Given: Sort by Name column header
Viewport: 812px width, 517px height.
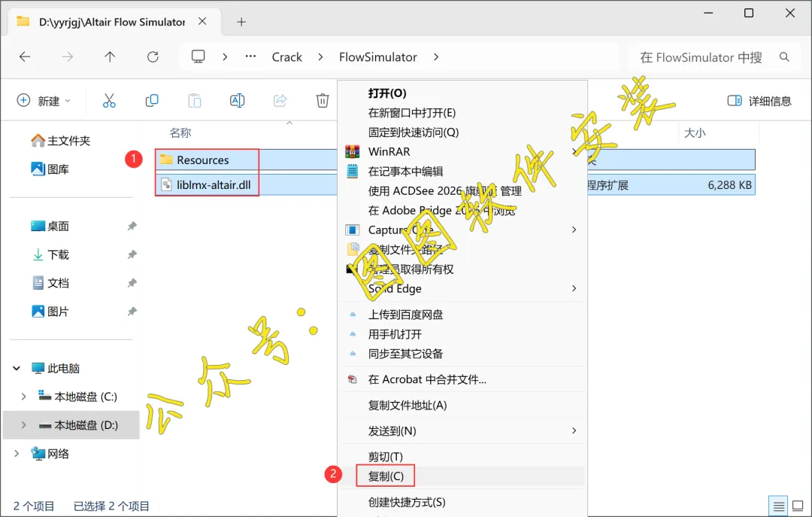Looking at the screenshot, I should (180, 132).
